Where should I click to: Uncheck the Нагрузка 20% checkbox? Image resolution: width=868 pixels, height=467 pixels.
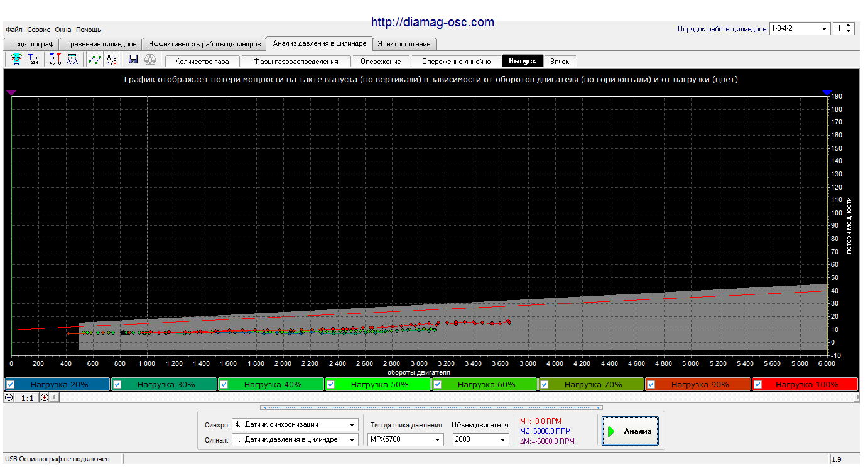(11, 384)
